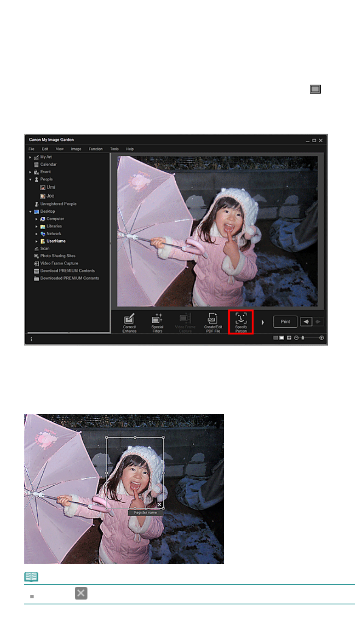This screenshot has width=364, height=636.
Task: Switch to thumbnail view icon
Action: [275, 338]
